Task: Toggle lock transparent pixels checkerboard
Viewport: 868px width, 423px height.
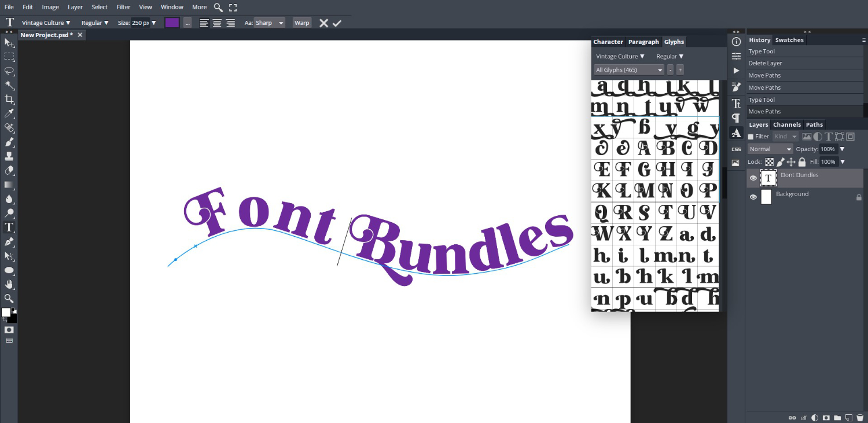Action: coord(770,162)
